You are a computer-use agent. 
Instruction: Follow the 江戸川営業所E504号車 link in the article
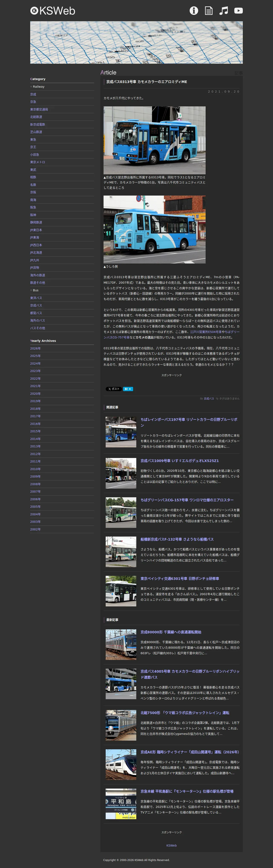click(206, 332)
